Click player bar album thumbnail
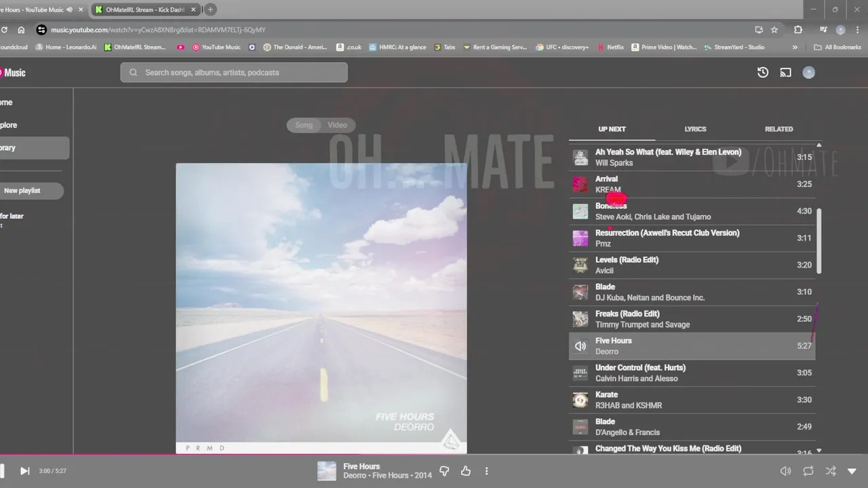Image resolution: width=868 pixels, height=488 pixels. tap(327, 471)
